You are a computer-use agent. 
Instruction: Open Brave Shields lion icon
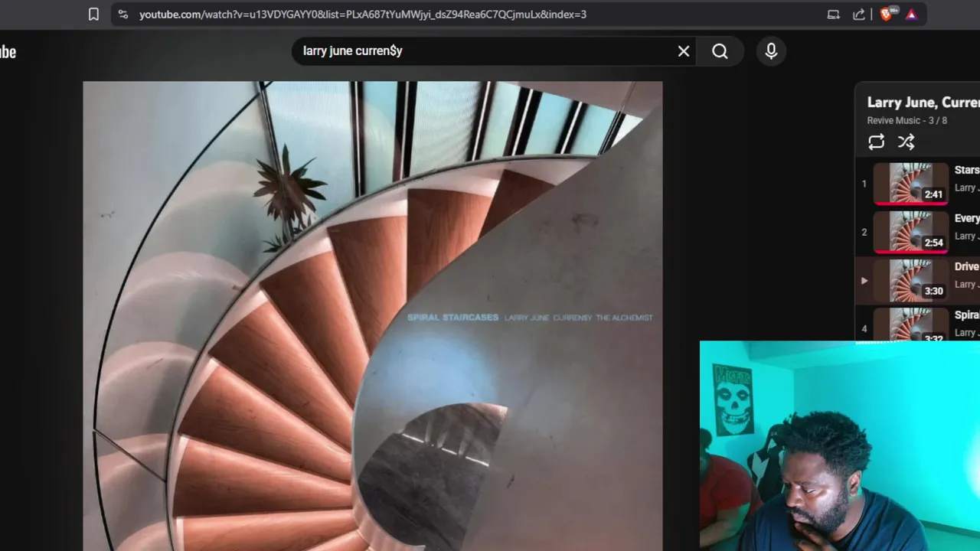click(887, 14)
